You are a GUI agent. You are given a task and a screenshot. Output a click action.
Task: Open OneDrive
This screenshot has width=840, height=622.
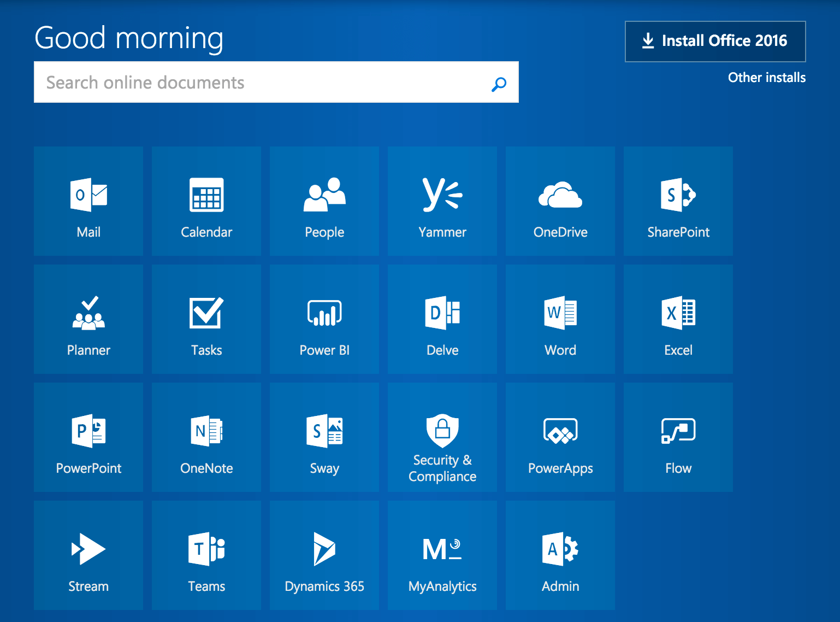pos(560,201)
